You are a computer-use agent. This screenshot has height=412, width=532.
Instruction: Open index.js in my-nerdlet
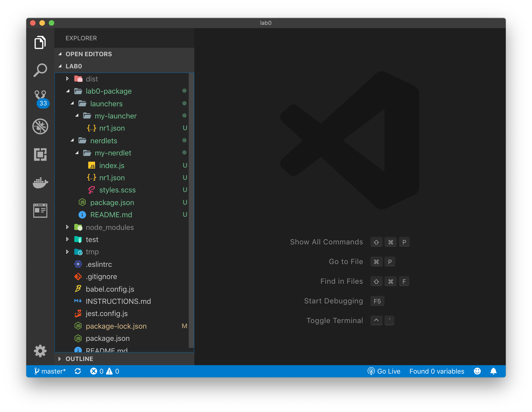point(111,166)
